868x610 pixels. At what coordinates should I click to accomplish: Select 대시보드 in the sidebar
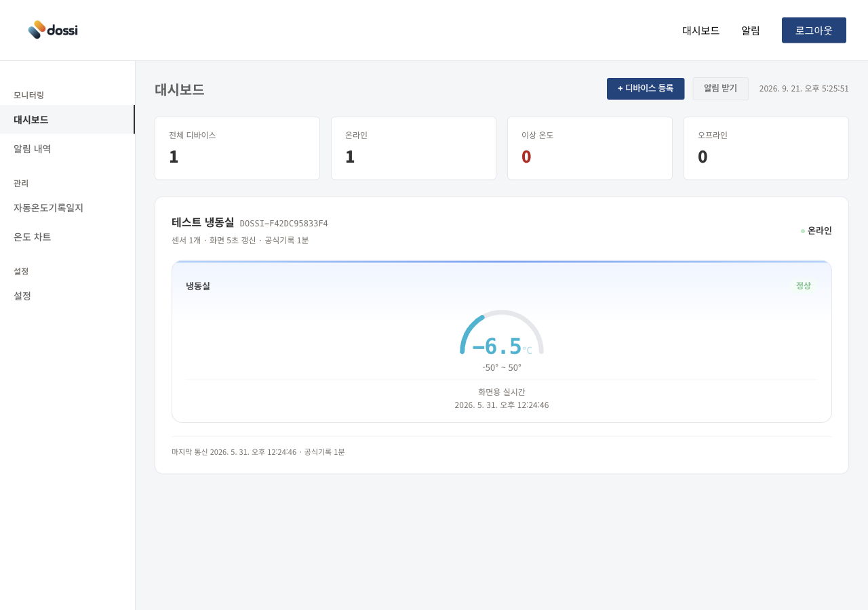click(67, 119)
